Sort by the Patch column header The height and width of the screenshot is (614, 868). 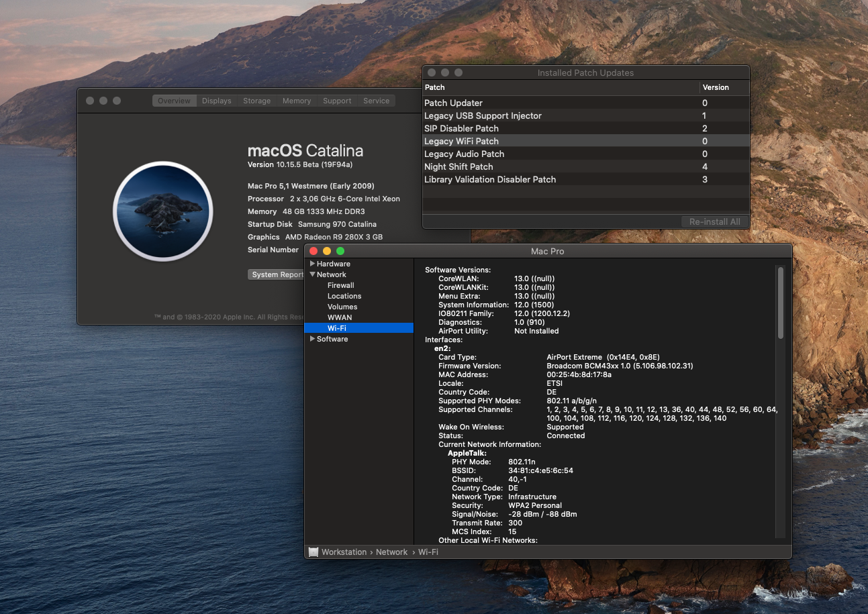tap(561, 87)
